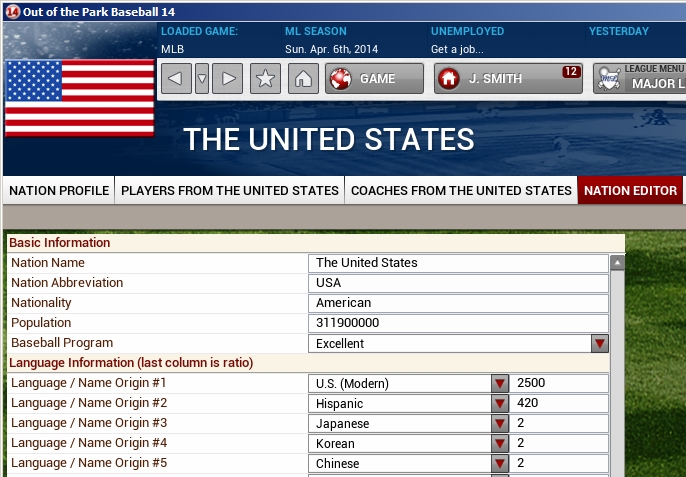Click the star bookmark icon

265,78
